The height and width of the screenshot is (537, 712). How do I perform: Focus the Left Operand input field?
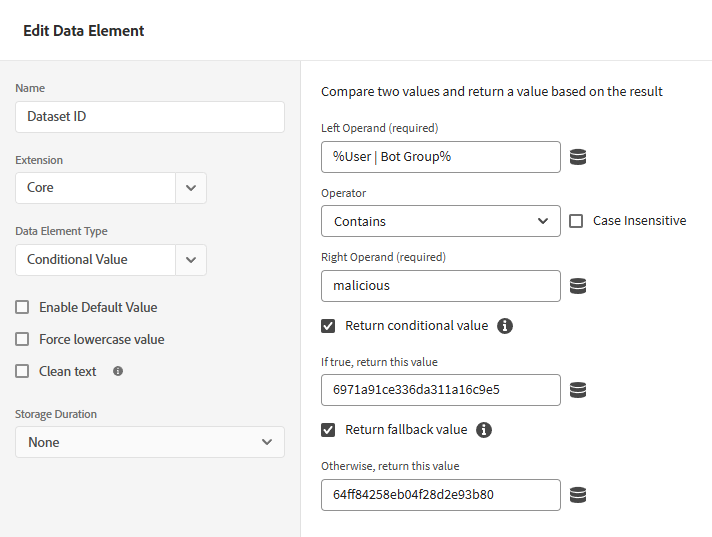pyautogui.click(x=440, y=157)
